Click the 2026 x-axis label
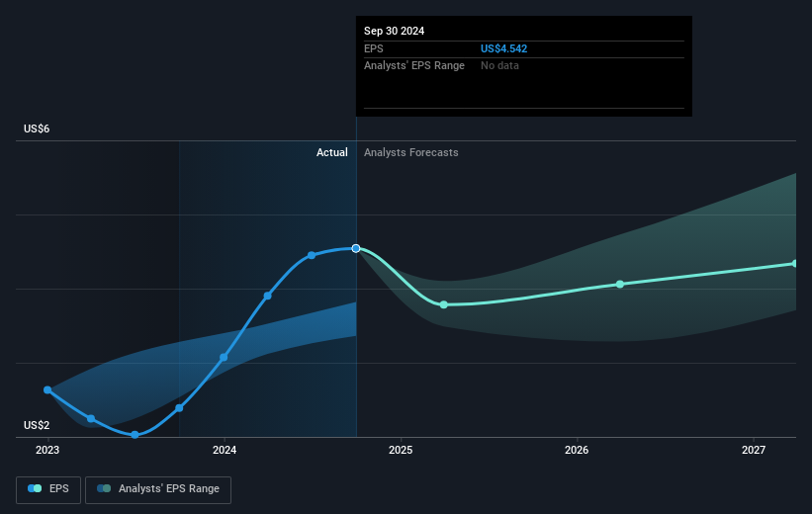 point(577,450)
